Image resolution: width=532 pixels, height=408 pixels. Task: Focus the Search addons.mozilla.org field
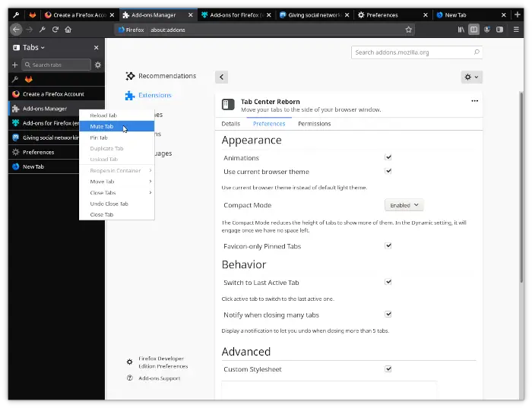416,52
